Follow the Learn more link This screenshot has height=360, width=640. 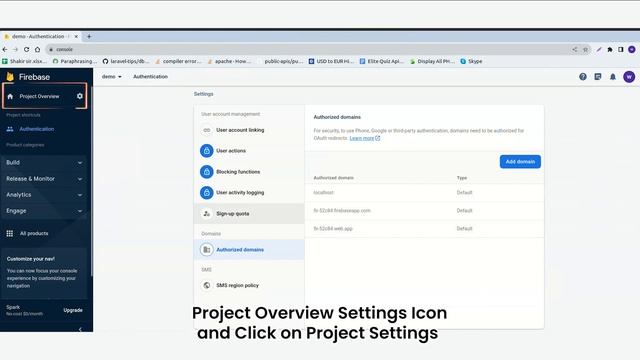click(x=364, y=138)
